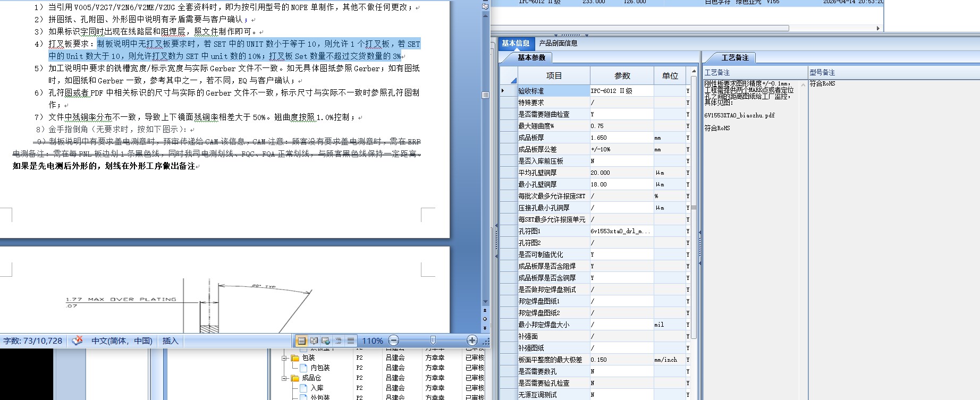Select the 包装 folder icon in the tree
This screenshot has height=400, width=980.
295,358
